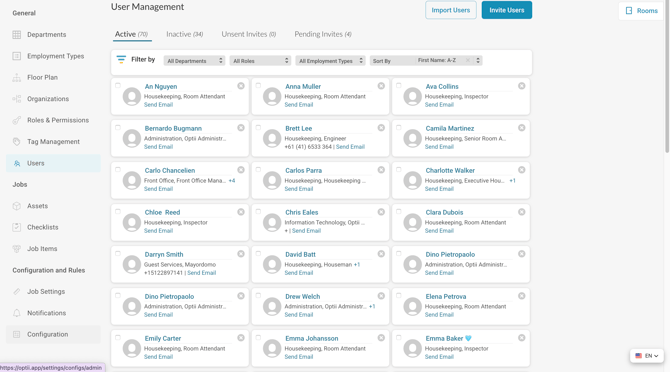Open Departments via its grid icon

17,35
